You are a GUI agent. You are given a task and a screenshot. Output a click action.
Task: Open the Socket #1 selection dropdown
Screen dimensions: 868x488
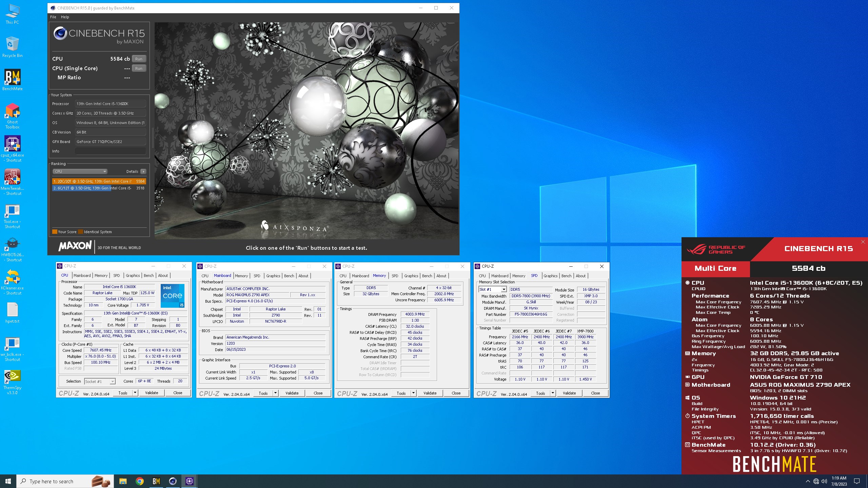[x=100, y=382]
